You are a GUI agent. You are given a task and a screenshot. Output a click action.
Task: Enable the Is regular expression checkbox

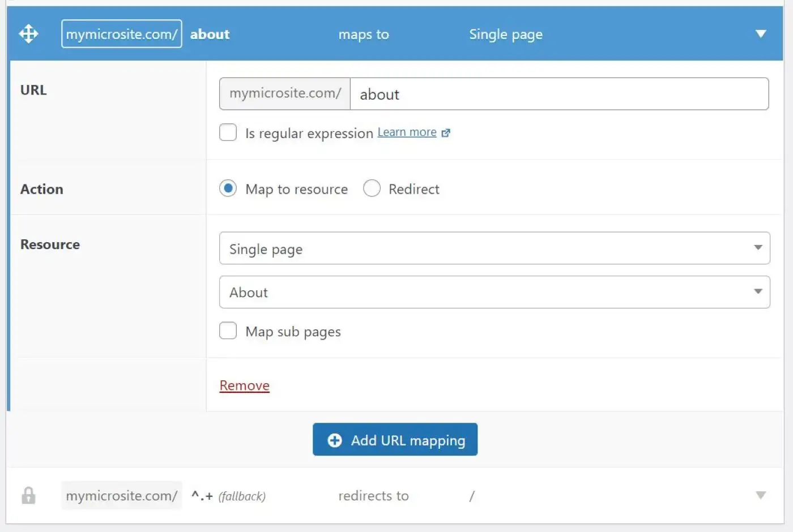[228, 132]
